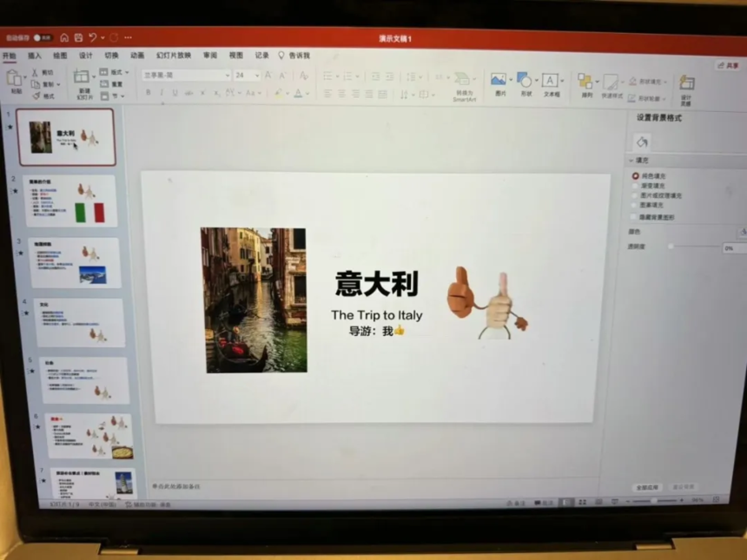Open the Copy dropdown arrow
This screenshot has width=747, height=560.
(58, 84)
